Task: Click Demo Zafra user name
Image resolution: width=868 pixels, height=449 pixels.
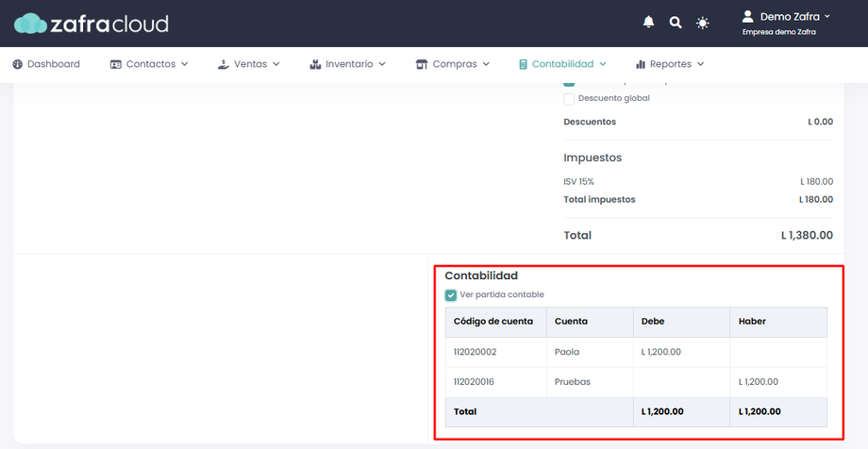Action: coord(790,17)
